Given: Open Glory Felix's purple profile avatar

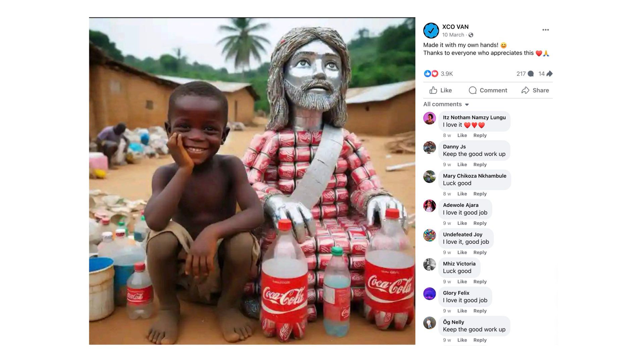Looking at the screenshot, I should point(429,294).
